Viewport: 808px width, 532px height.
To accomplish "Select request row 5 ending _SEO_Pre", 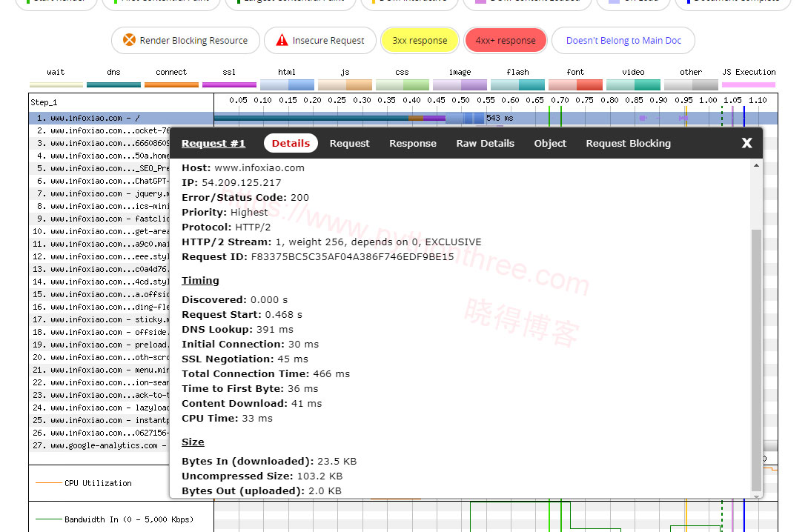I will (99, 168).
